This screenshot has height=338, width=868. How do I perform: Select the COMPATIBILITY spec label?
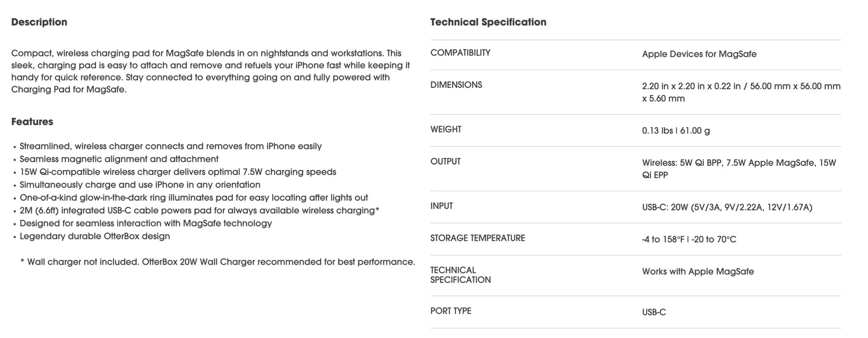460,53
